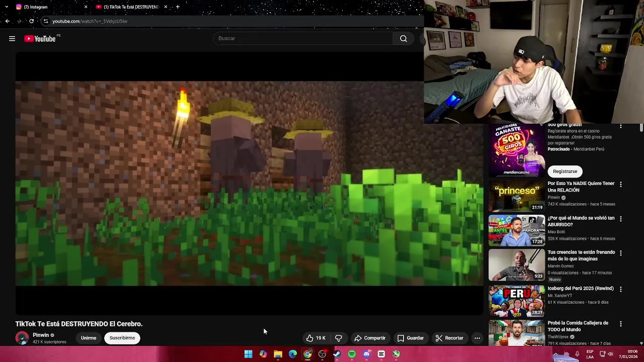The height and width of the screenshot is (362, 644).
Task: Open options for the RELACIÓN video
Action: click(620, 185)
